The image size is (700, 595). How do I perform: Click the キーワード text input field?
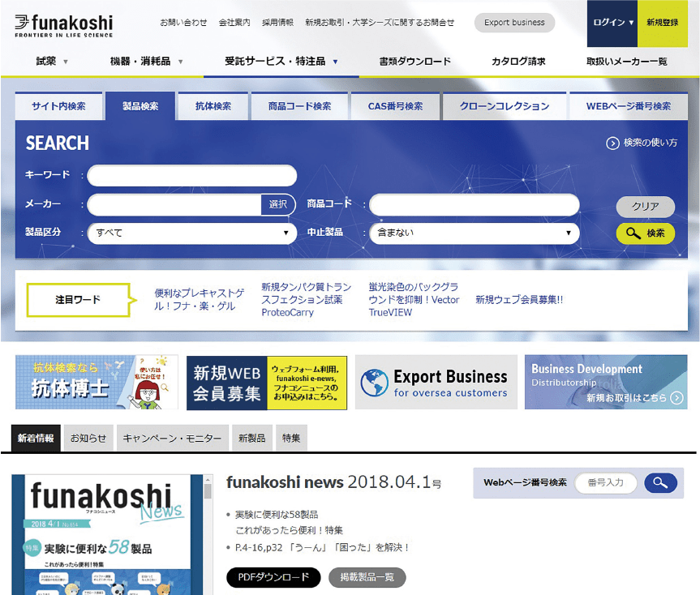click(x=192, y=176)
